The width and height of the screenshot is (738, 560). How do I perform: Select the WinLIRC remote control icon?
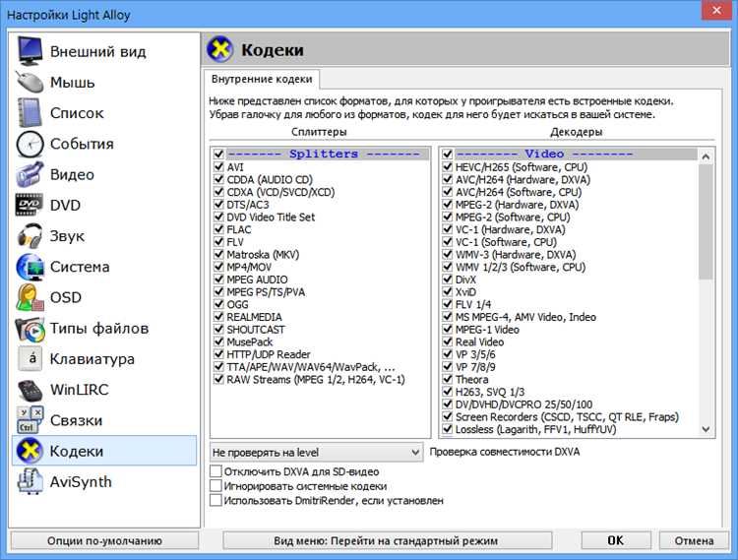30,390
